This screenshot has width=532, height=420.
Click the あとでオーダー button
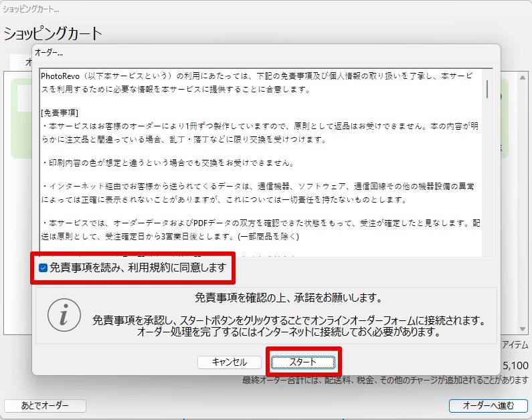46,406
